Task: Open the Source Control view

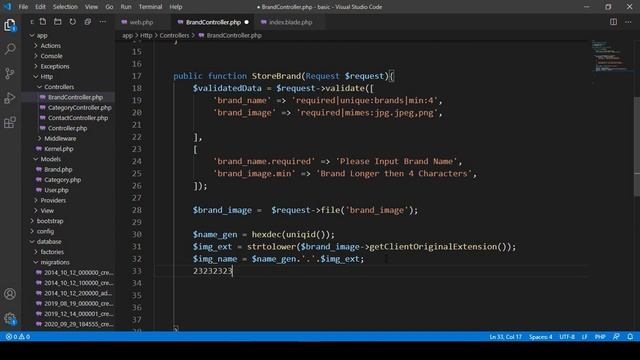Action: point(10,73)
